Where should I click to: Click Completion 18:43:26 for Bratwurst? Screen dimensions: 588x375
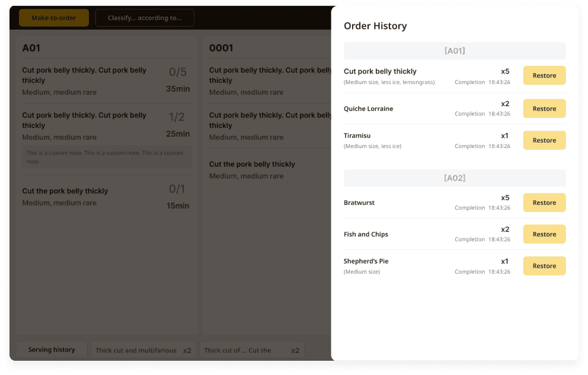[x=482, y=207]
